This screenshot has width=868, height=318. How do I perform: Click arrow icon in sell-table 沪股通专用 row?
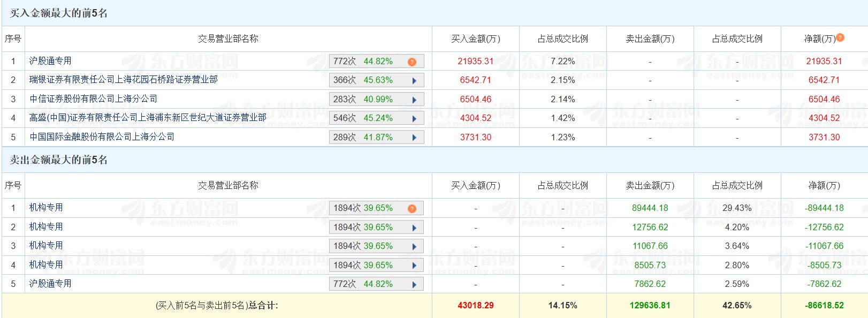point(414,285)
